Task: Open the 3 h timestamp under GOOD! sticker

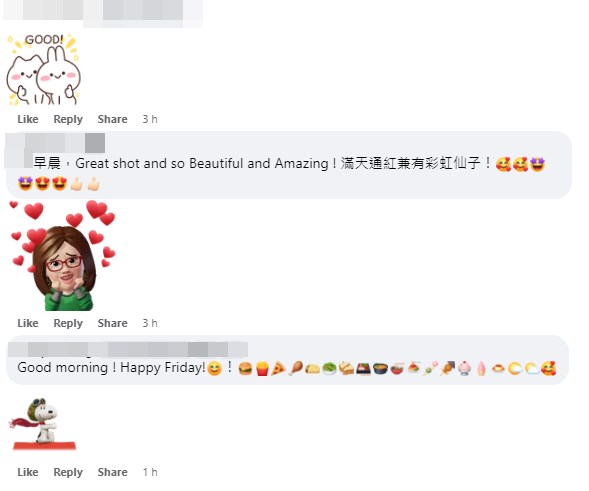Action: (x=150, y=119)
